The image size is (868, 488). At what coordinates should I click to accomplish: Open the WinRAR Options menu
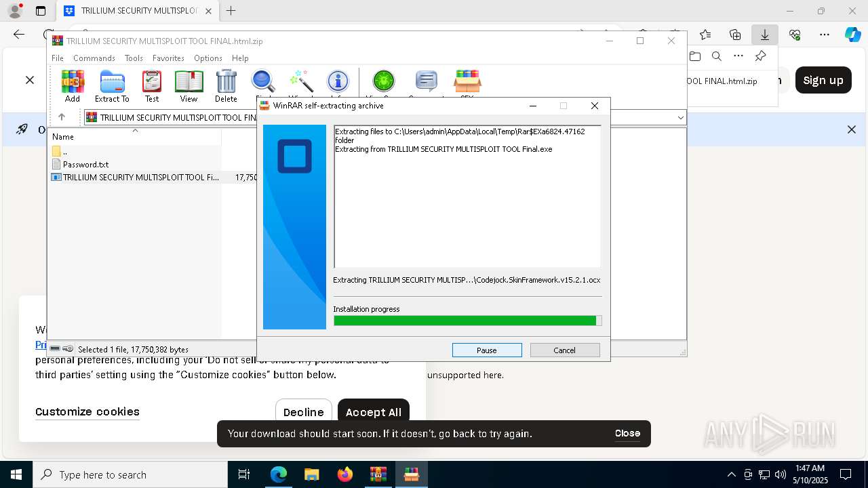tap(208, 58)
